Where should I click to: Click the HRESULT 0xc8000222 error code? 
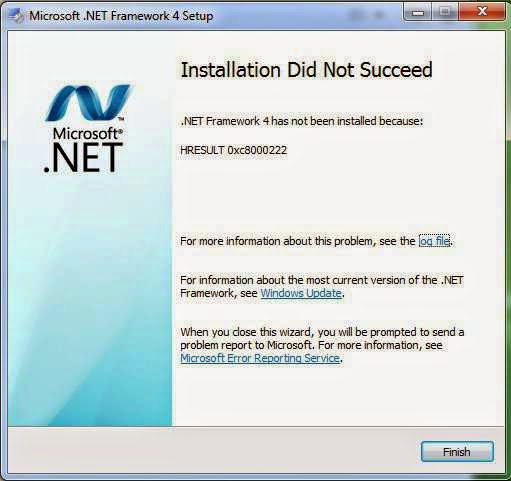(x=233, y=150)
